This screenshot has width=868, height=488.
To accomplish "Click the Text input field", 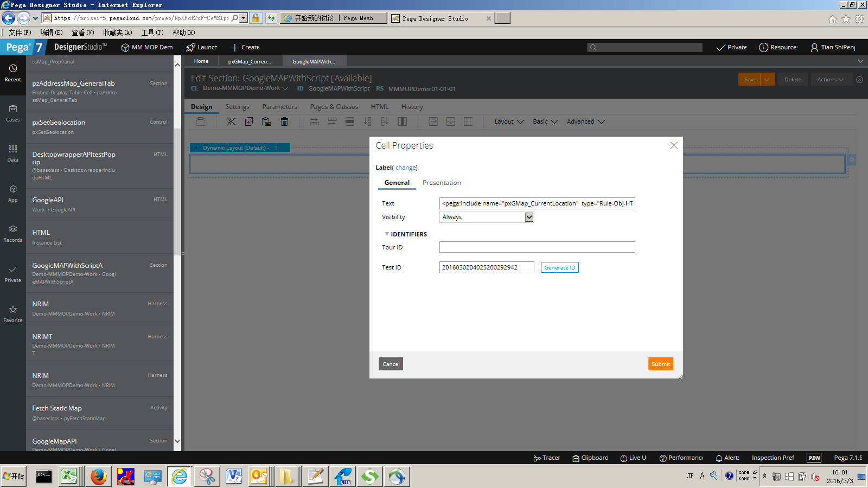I will tap(537, 203).
